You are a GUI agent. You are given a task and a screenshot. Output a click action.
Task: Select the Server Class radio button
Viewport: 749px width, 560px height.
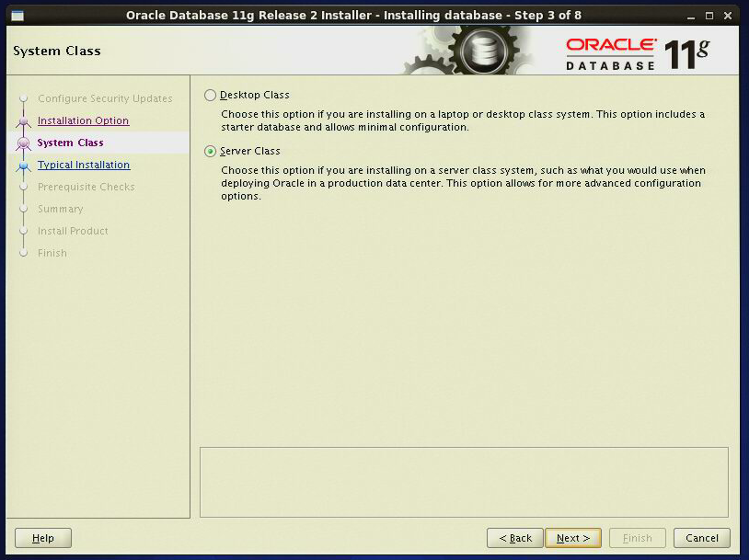[210, 151]
